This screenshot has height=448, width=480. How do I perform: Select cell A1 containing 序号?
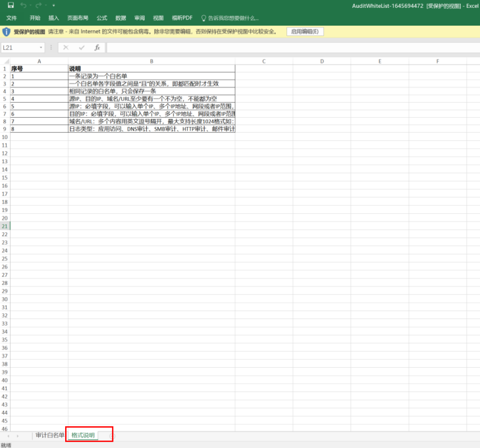tap(39, 68)
